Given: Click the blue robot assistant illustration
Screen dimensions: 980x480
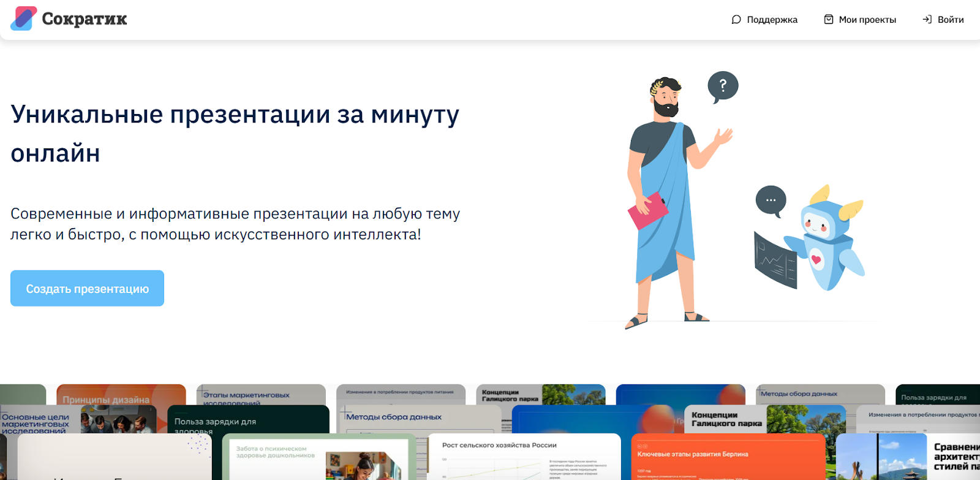Looking at the screenshot, I should click(824, 239).
